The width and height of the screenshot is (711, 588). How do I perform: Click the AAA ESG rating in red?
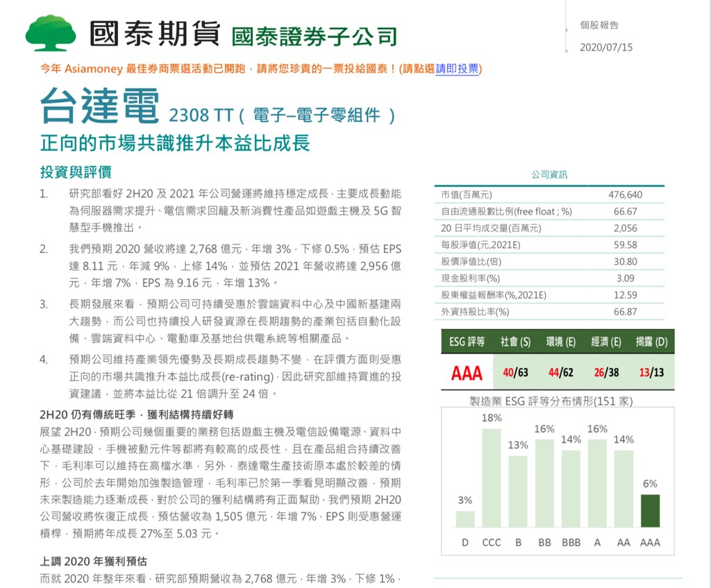(467, 373)
